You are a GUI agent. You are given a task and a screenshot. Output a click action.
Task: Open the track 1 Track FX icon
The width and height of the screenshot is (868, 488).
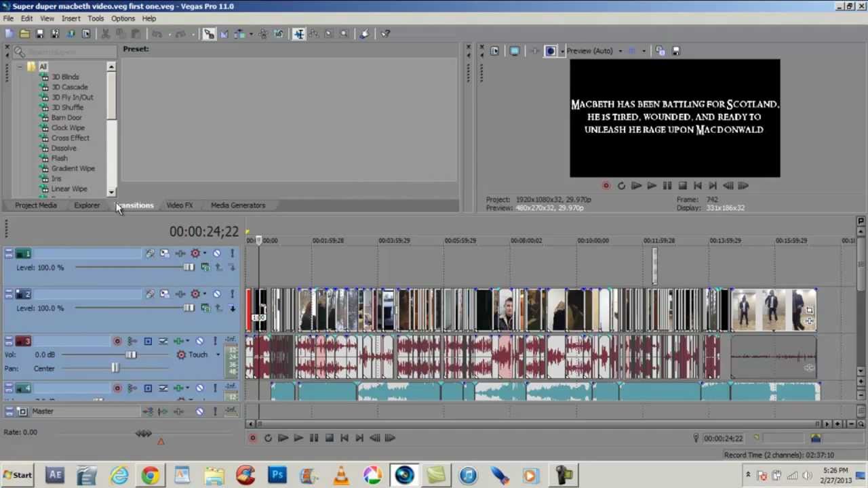pyautogui.click(x=180, y=253)
